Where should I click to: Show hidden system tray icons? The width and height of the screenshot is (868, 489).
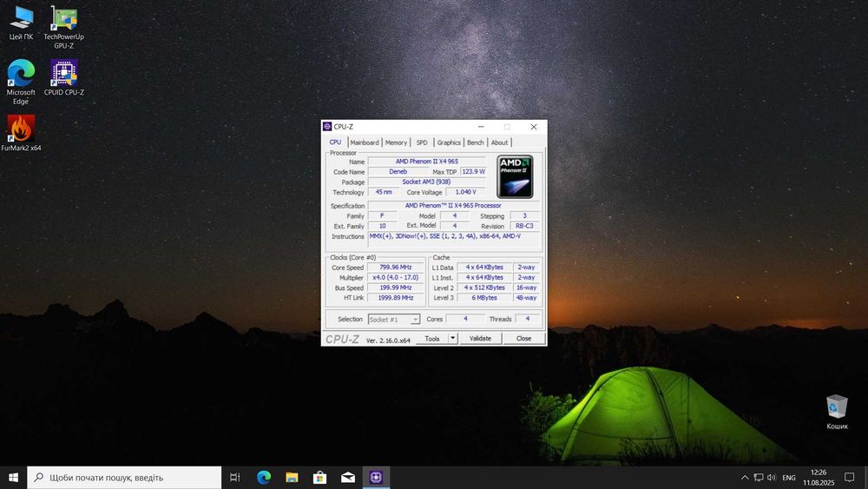745,478
